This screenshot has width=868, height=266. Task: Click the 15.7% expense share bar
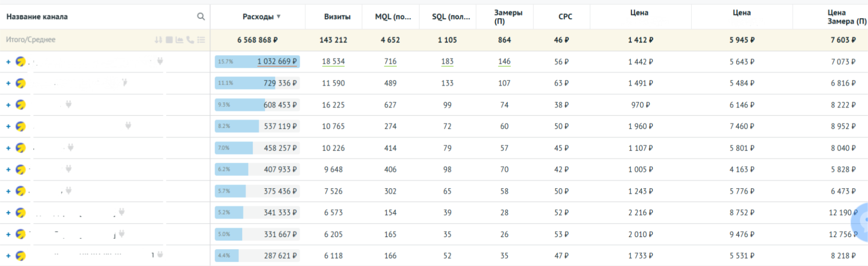[257, 61]
